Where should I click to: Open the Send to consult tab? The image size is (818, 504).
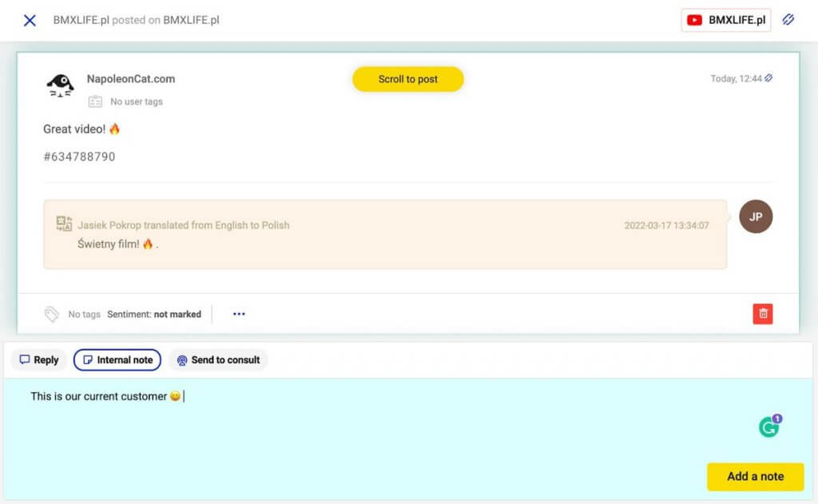218,360
